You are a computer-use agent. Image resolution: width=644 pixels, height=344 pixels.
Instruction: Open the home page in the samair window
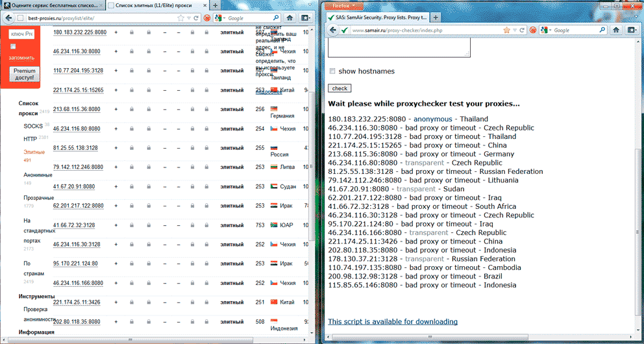point(615,30)
